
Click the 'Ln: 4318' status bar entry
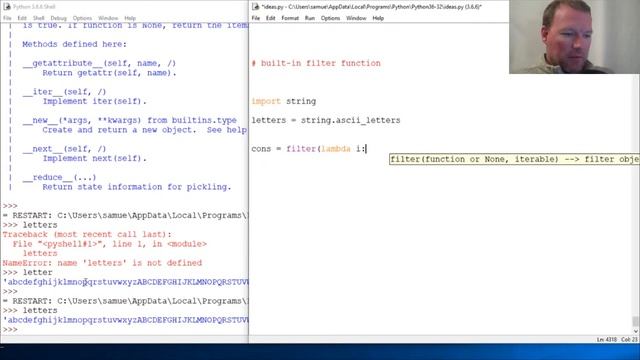pos(607,340)
